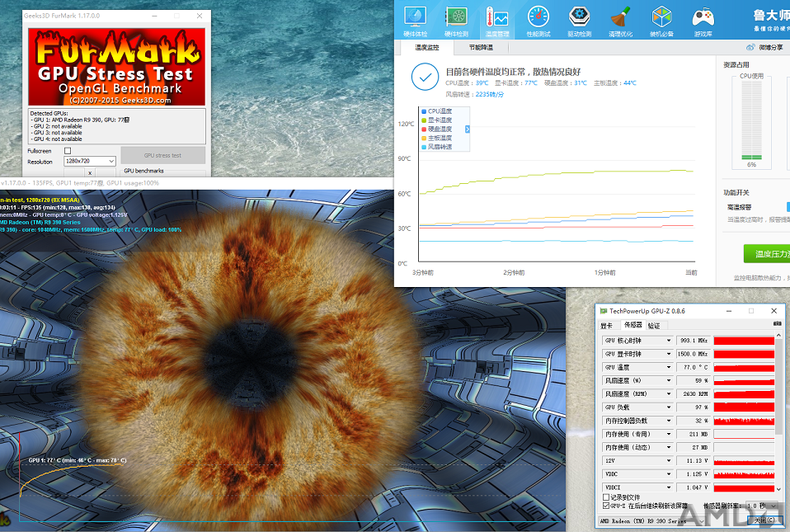Open 清理优化 cleanup broom icon
790x532 pixels.
(620, 21)
